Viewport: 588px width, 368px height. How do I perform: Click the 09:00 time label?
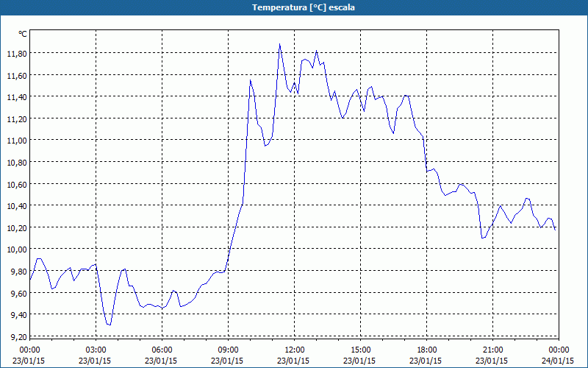[228, 350]
